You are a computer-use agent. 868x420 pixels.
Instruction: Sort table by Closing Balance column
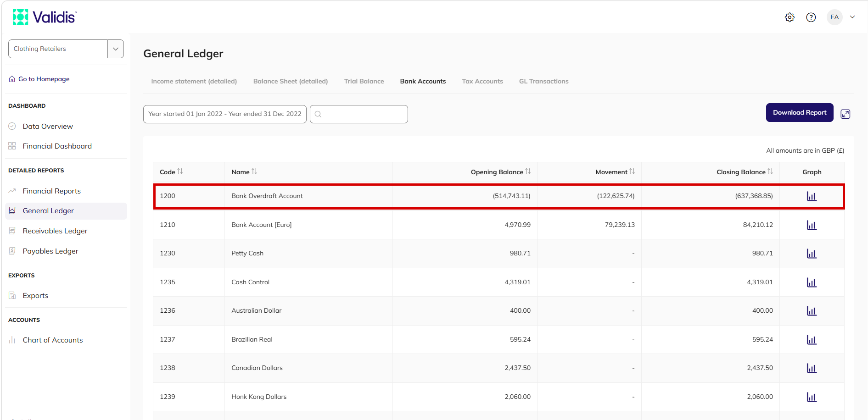[770, 171]
